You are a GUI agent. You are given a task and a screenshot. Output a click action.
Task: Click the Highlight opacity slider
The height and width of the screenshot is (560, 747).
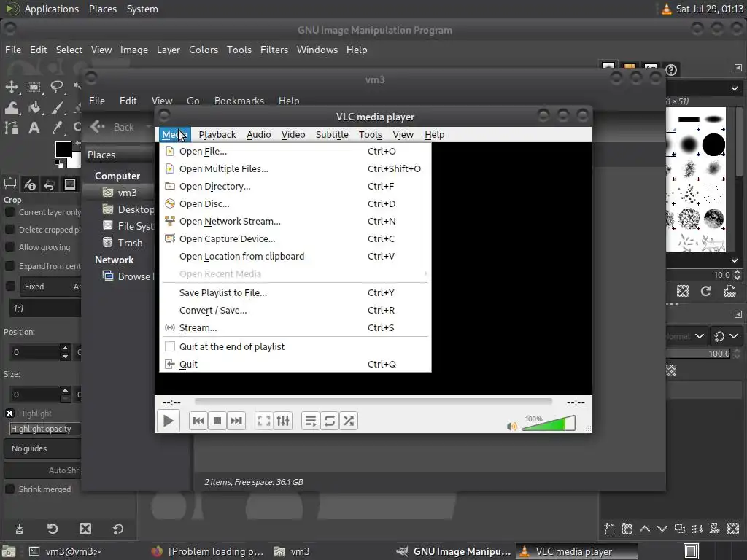pos(45,429)
